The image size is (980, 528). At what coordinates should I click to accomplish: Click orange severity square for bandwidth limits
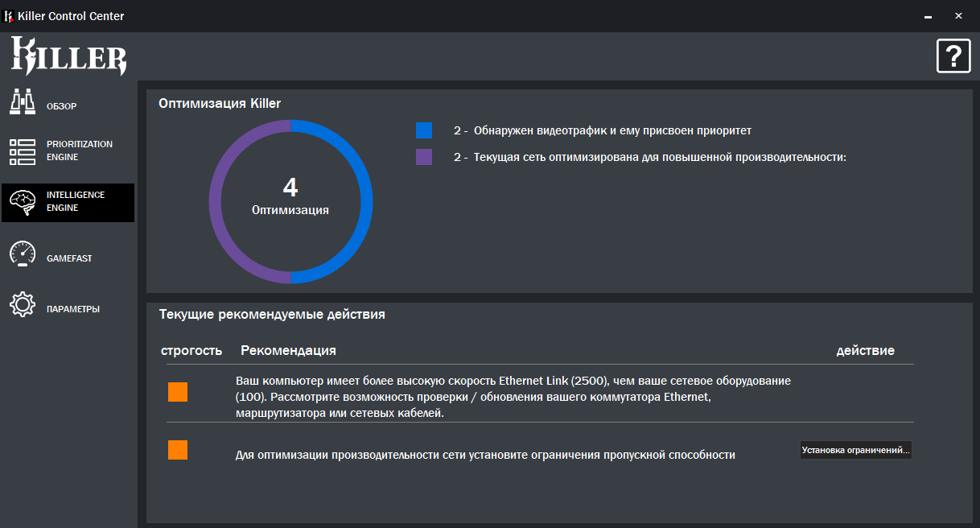click(x=178, y=450)
